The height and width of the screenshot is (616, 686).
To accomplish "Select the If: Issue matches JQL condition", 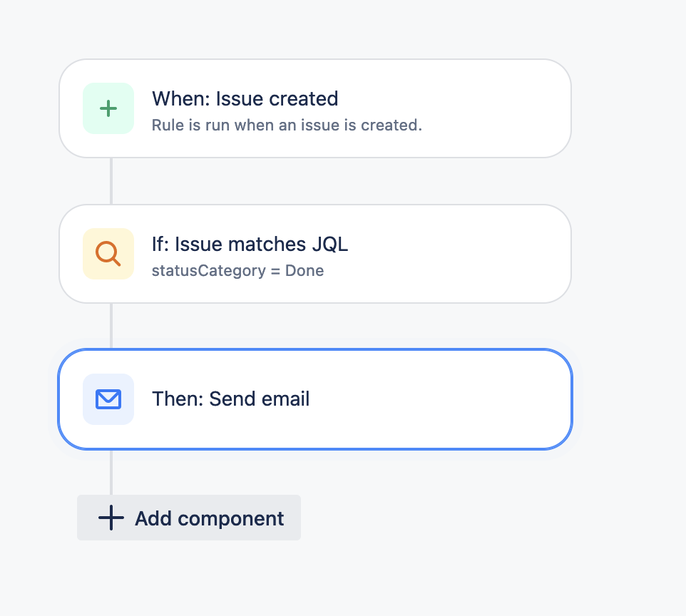I will (x=314, y=254).
